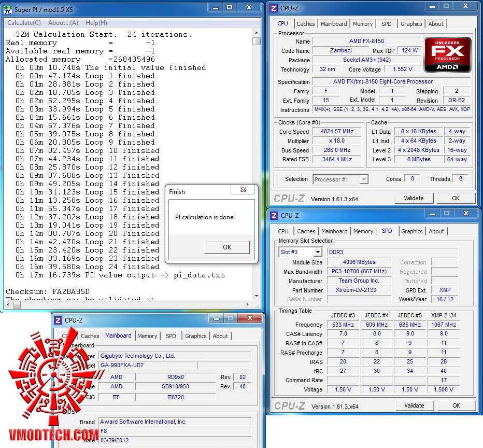Switch to Graphics tab in the SPD window
This screenshot has width=483, height=448.
[412, 231]
